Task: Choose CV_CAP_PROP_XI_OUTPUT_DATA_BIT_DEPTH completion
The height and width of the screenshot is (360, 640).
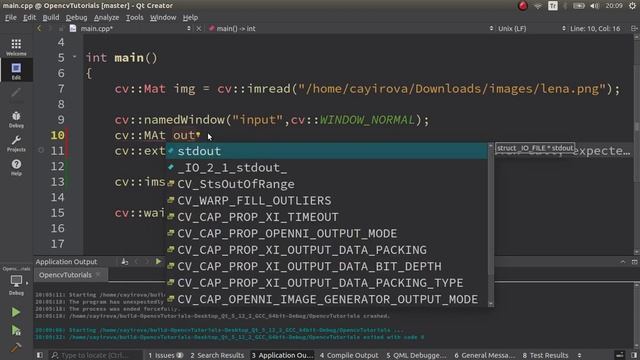Action: click(327, 267)
